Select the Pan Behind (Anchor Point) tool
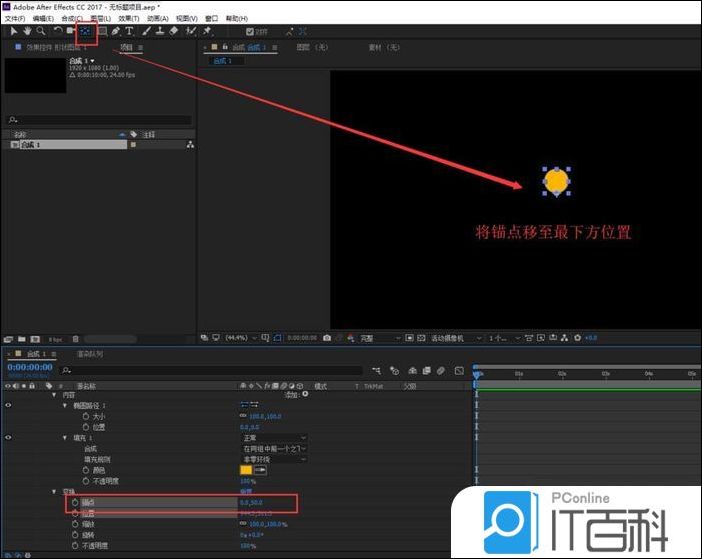The height and width of the screenshot is (559, 702). (85, 31)
